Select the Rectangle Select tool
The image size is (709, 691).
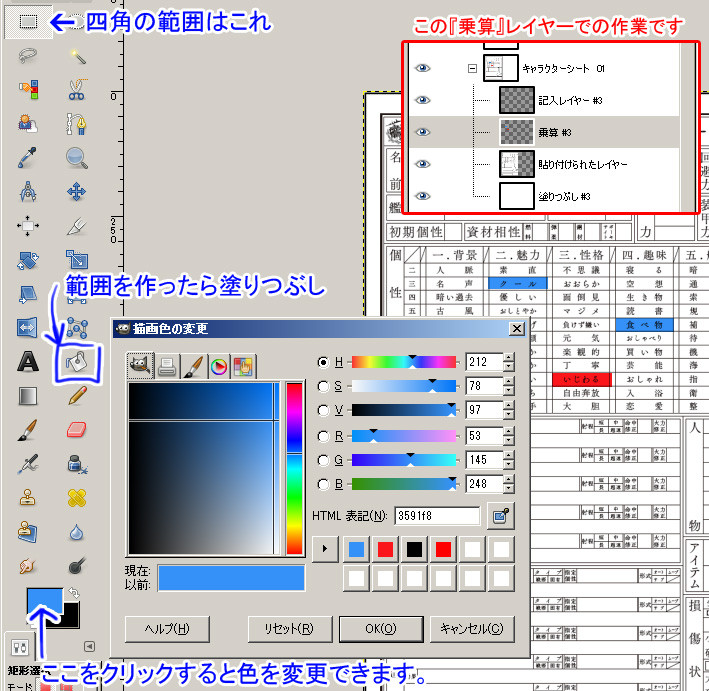click(28, 21)
